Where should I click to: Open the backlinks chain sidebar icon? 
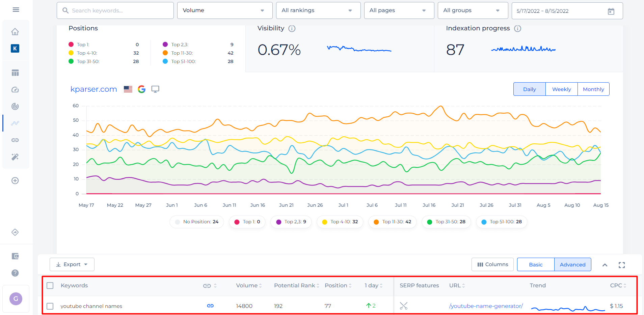[x=15, y=140]
